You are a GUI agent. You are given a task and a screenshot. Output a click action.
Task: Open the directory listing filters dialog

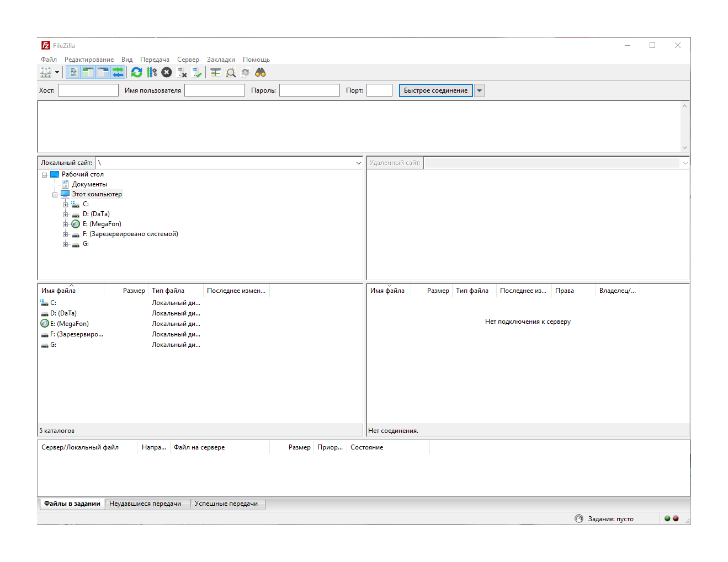coord(216,72)
